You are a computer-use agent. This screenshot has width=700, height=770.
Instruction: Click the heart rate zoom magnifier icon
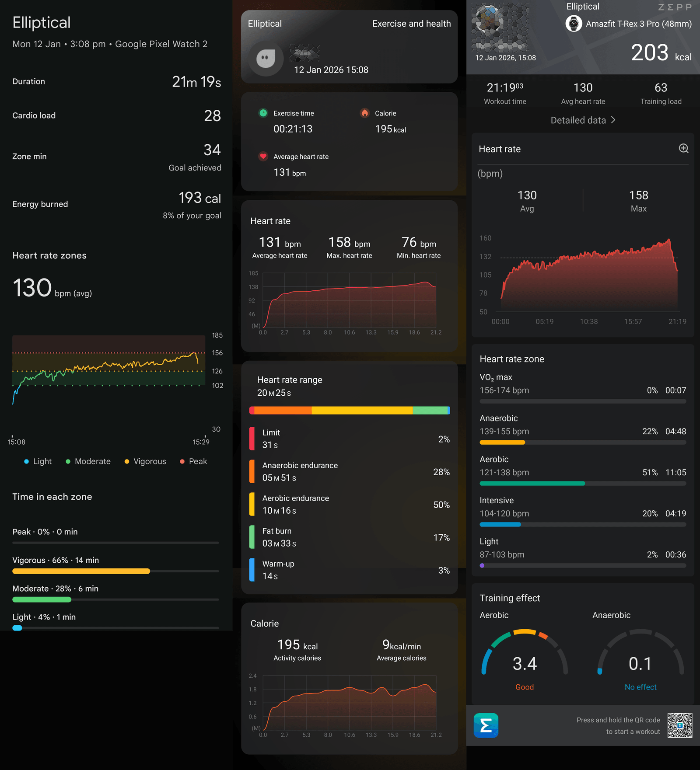tap(683, 149)
